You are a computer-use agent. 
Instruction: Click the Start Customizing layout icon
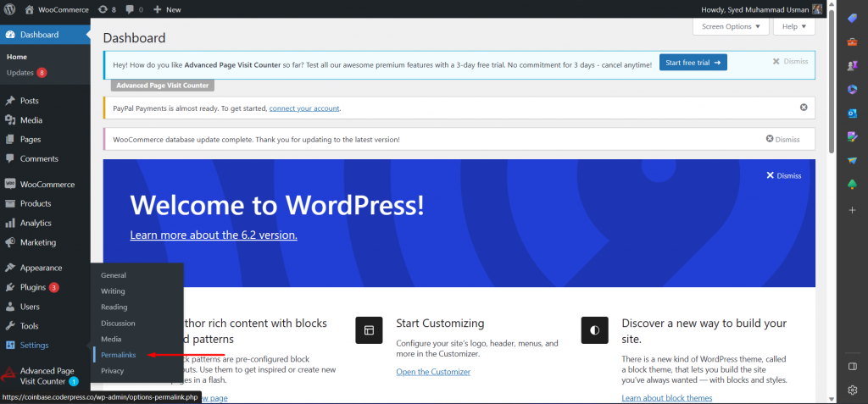click(369, 329)
